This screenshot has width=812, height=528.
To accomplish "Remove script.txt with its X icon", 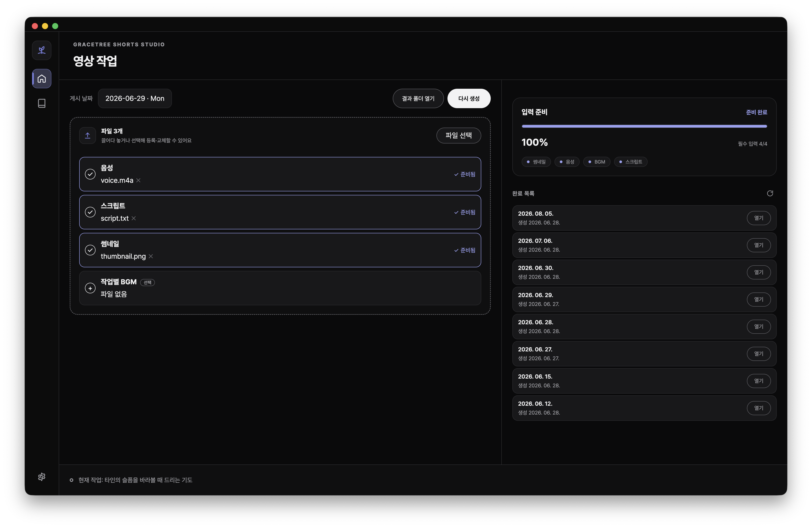I will pyautogui.click(x=134, y=219).
